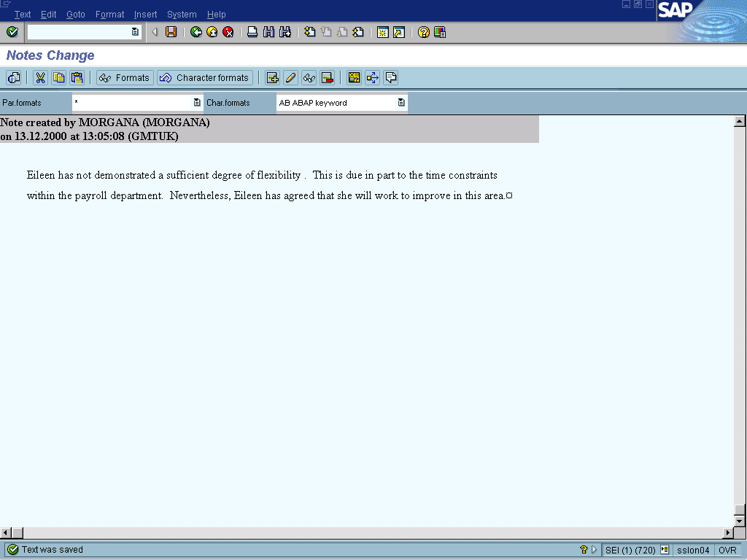This screenshot has width=747, height=560.
Task: Click the First Page icon
Action: pos(309,32)
